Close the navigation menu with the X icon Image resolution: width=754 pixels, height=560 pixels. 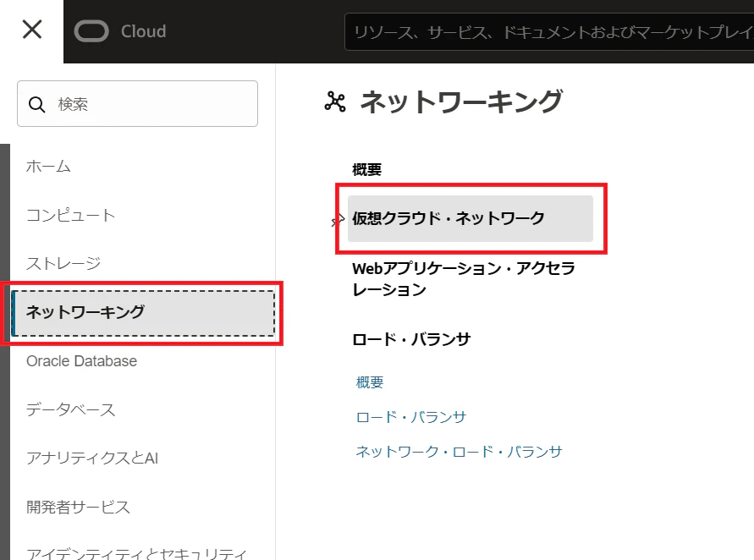click(32, 30)
